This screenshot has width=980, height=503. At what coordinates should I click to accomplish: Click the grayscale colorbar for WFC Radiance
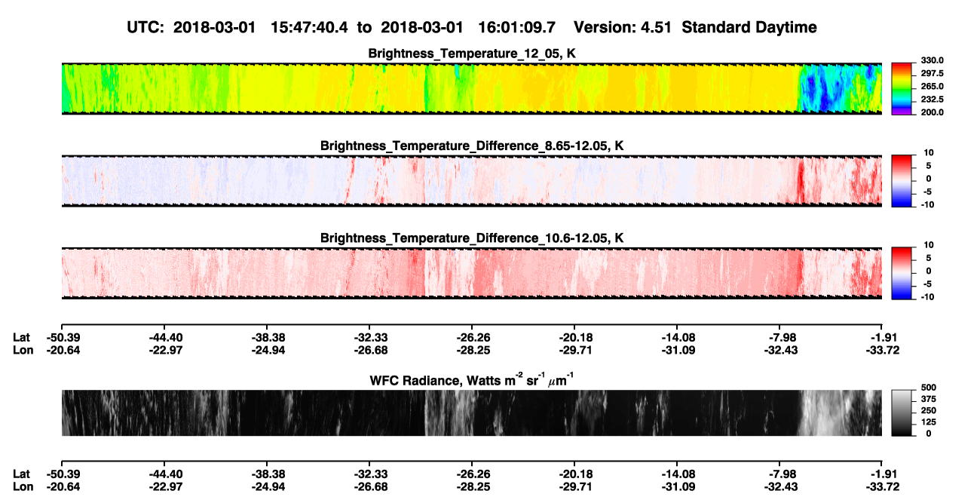(x=902, y=413)
